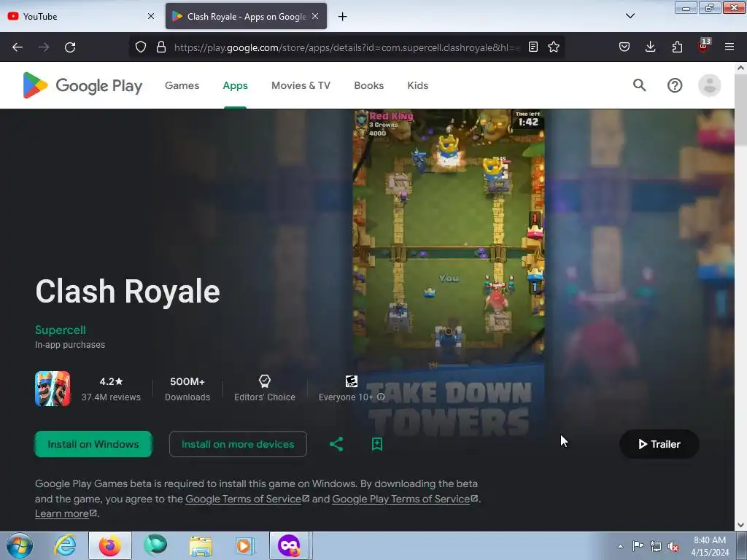This screenshot has height=560, width=747.
Task: Share this app via the share icon
Action: click(x=336, y=444)
